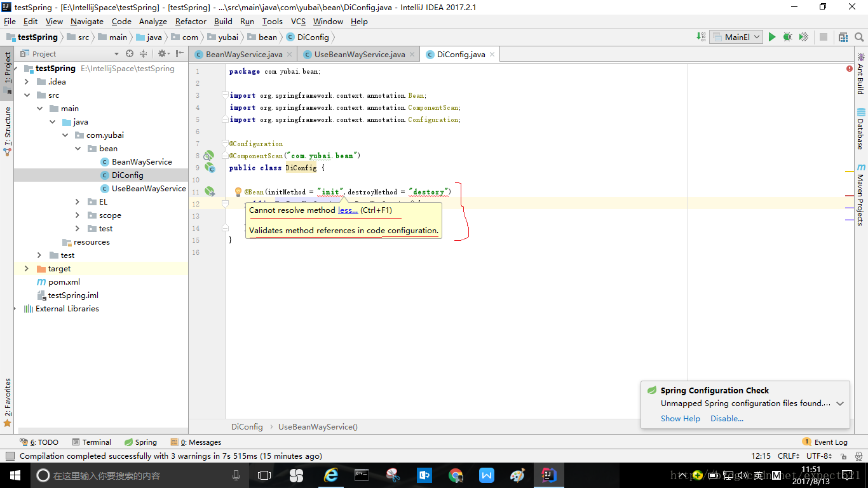Viewport: 868px width, 488px height.
Task: Expand the scope package
Action: click(78, 215)
